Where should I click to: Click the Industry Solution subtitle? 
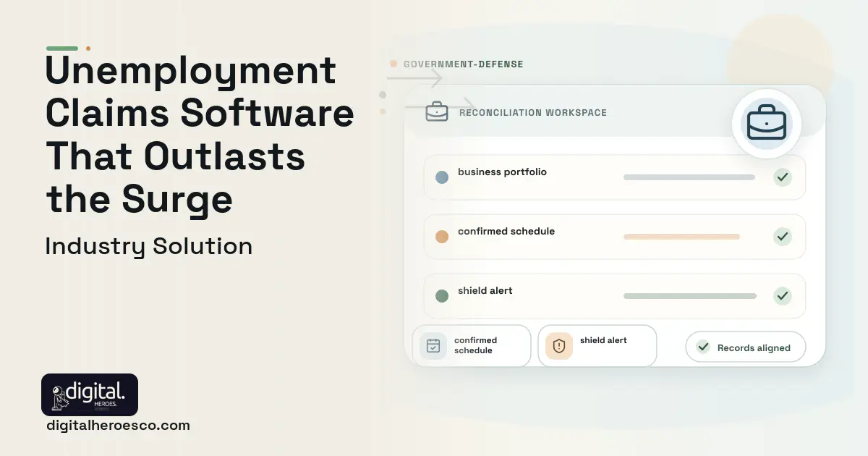[x=149, y=246]
